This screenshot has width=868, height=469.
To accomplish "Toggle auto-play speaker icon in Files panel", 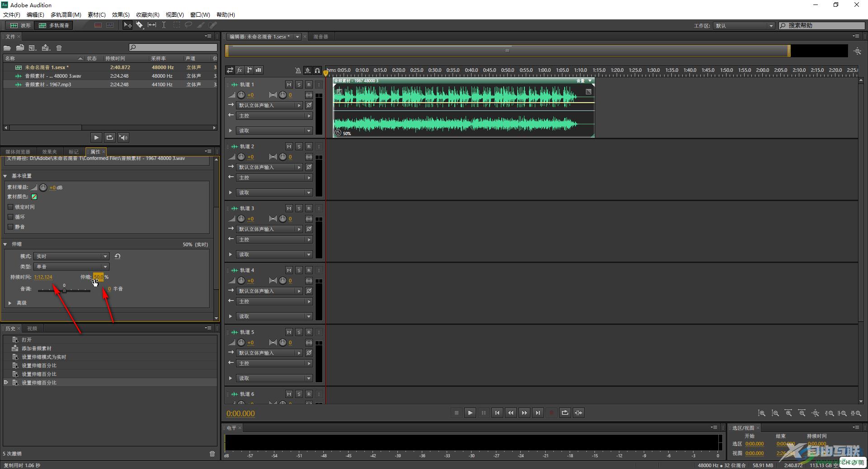I will tap(123, 137).
